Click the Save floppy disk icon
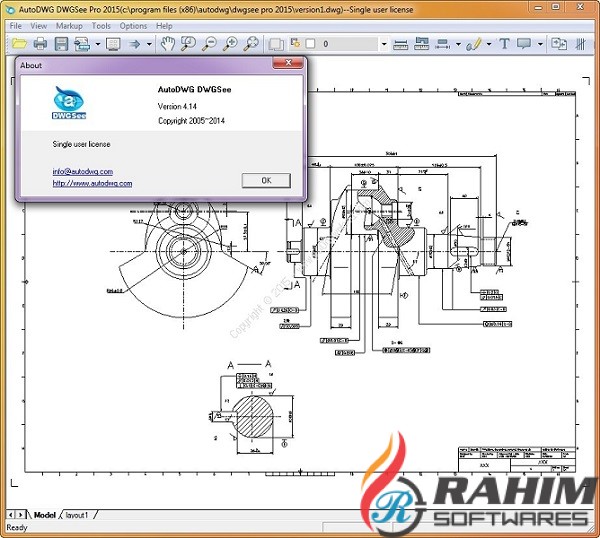This screenshot has height=538, width=600. point(61,44)
